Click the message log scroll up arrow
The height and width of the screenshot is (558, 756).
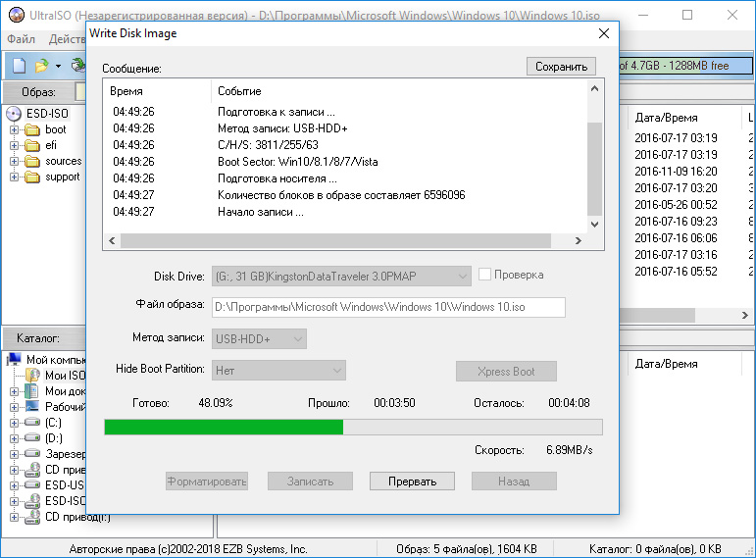[x=594, y=88]
